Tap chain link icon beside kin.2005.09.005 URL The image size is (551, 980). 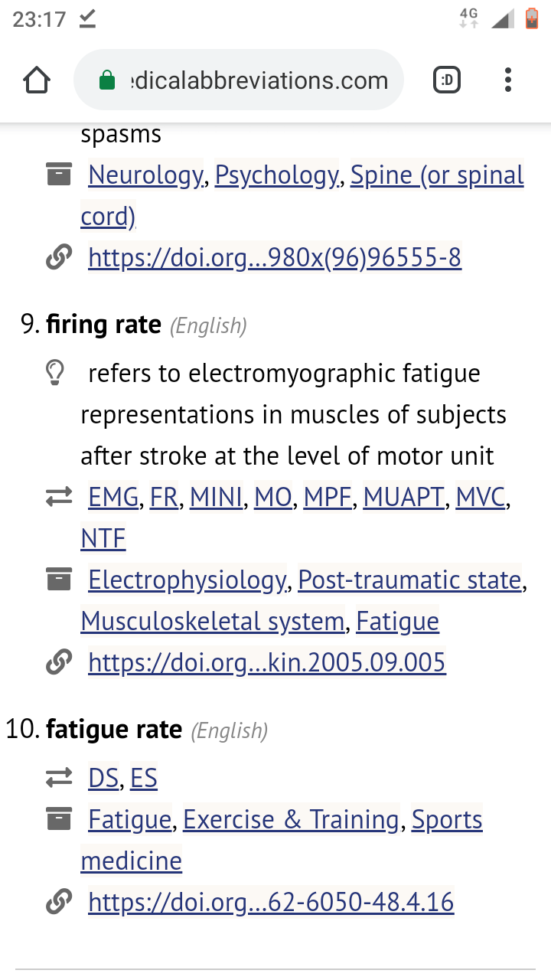[59, 662]
